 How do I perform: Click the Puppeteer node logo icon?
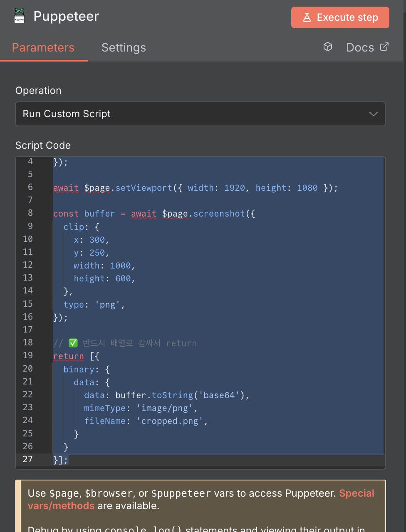tap(19, 16)
